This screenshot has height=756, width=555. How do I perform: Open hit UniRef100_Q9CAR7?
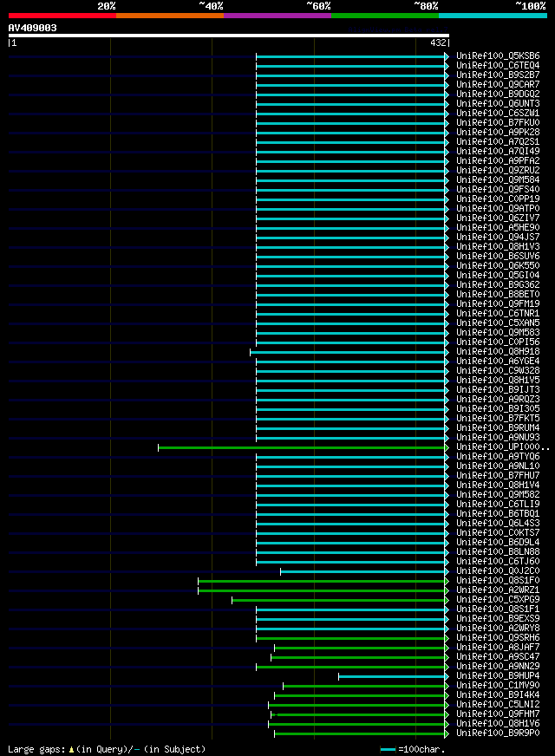(x=498, y=84)
